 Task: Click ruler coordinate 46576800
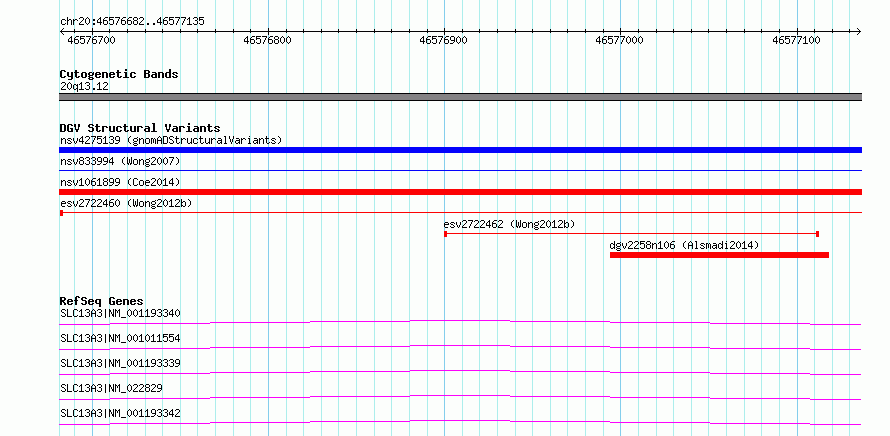tap(267, 40)
